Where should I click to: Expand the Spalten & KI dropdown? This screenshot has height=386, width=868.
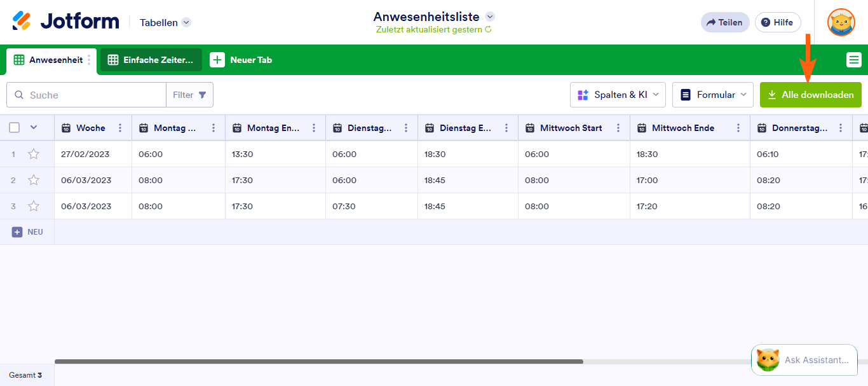point(618,95)
